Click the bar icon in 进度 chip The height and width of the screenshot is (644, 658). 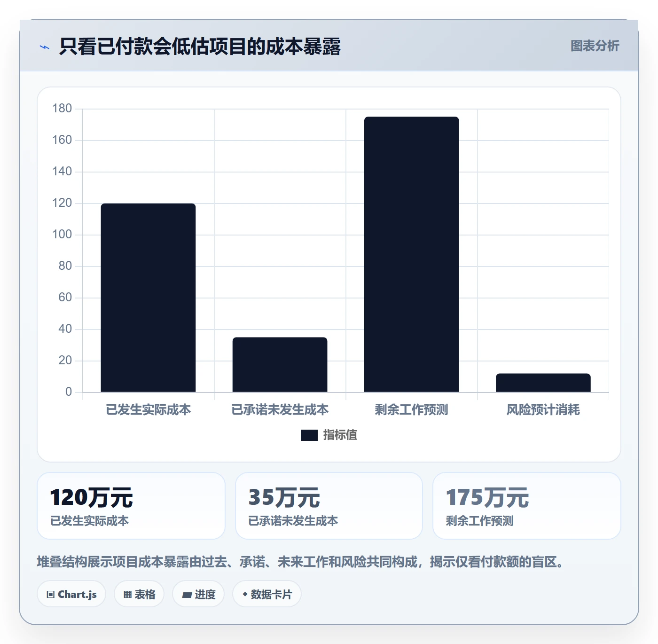coord(187,595)
